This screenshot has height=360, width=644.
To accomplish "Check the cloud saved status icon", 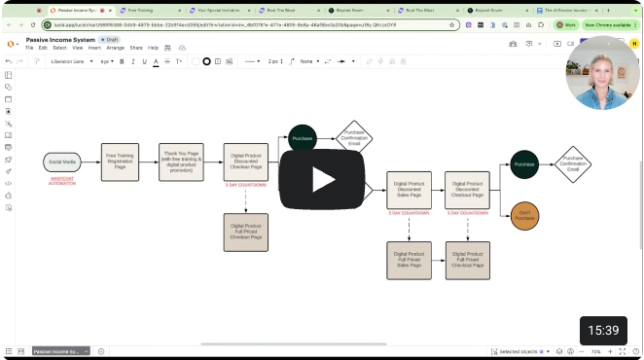I will click(x=182, y=48).
